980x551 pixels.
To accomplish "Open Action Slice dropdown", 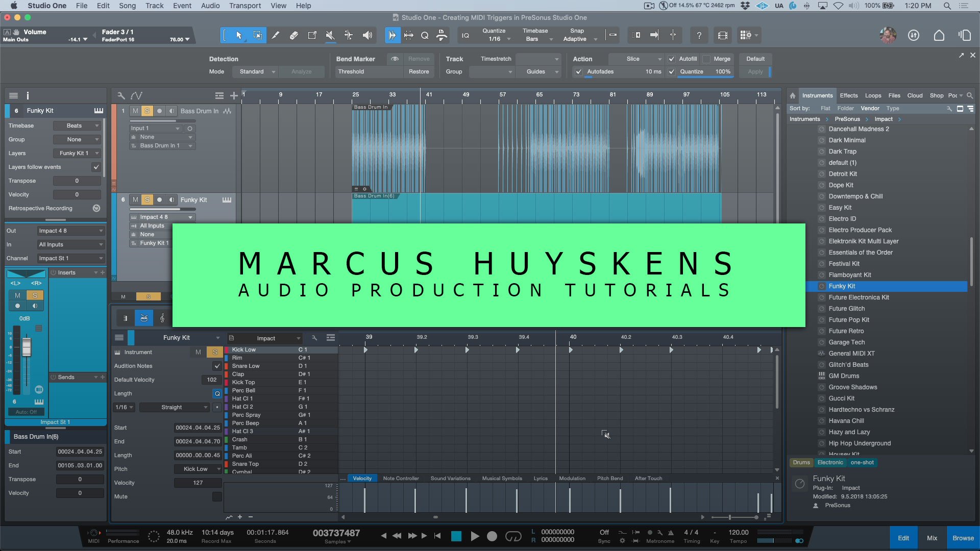I will pos(636,59).
